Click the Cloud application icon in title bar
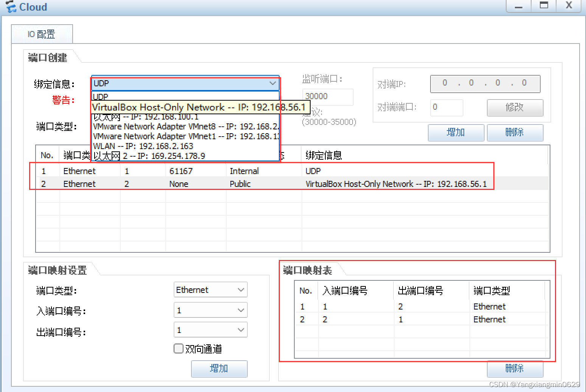586x392 pixels. [10, 7]
